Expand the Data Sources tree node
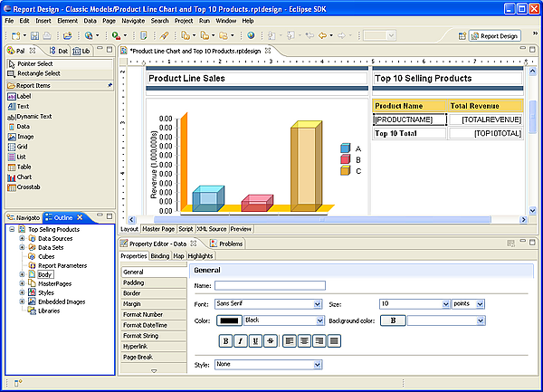This screenshot has height=392, width=543. (22, 238)
